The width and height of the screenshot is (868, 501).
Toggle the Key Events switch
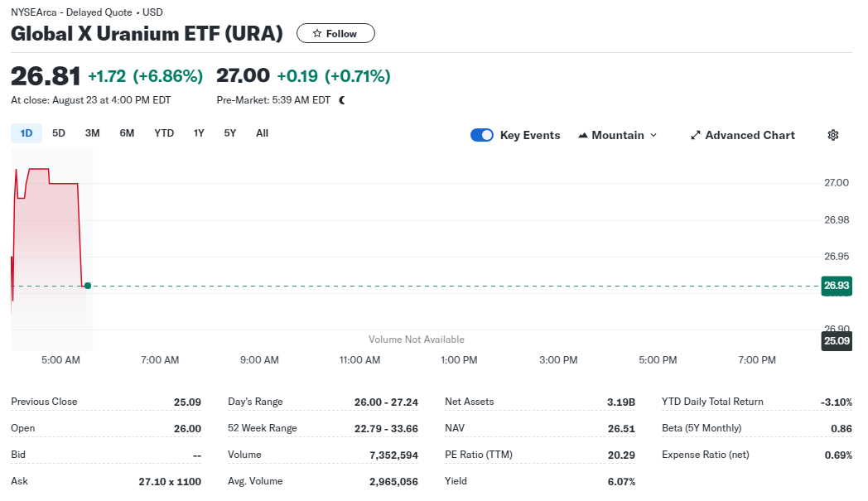point(481,135)
